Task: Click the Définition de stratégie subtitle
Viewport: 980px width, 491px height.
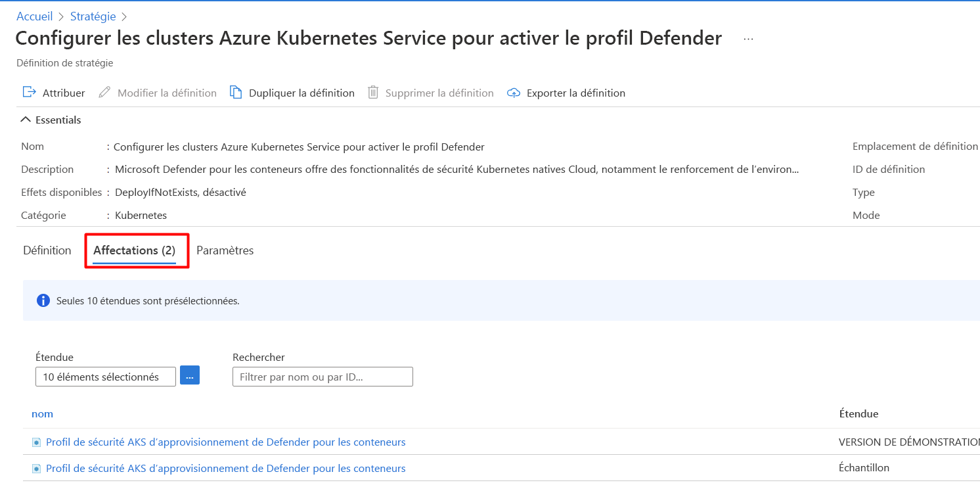Action: (x=64, y=63)
